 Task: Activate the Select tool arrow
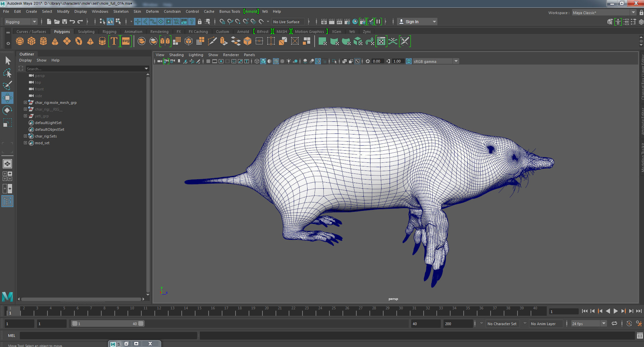[7, 61]
